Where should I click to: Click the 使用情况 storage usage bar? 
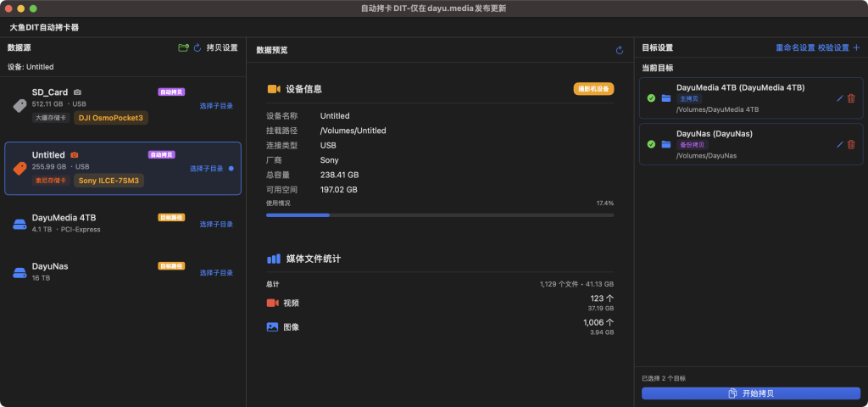pos(439,215)
